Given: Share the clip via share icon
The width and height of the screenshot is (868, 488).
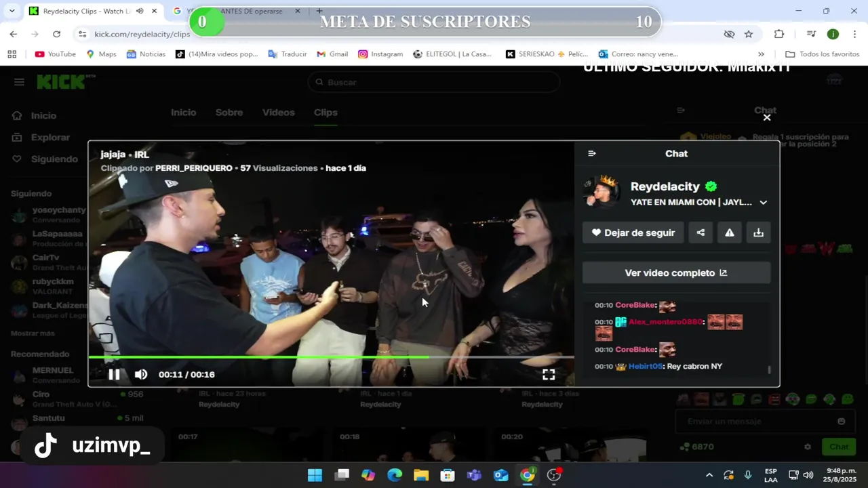Looking at the screenshot, I should point(701,232).
